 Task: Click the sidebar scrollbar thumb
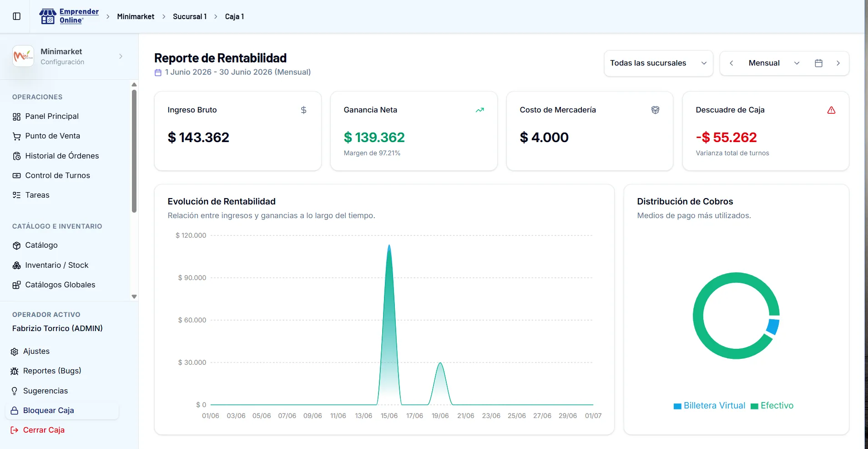[134, 151]
